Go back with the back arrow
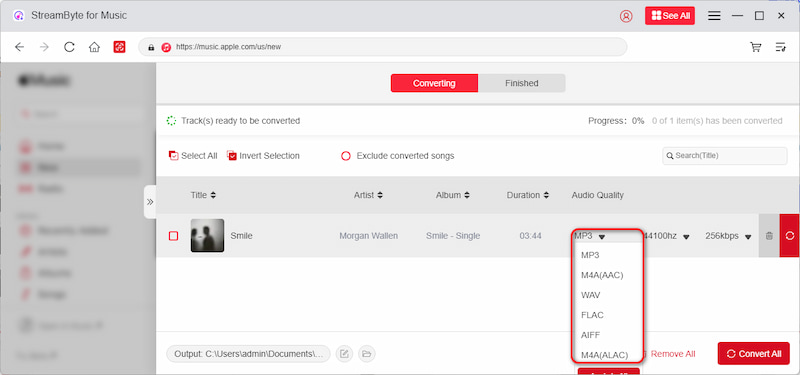The image size is (800, 375). (x=19, y=47)
